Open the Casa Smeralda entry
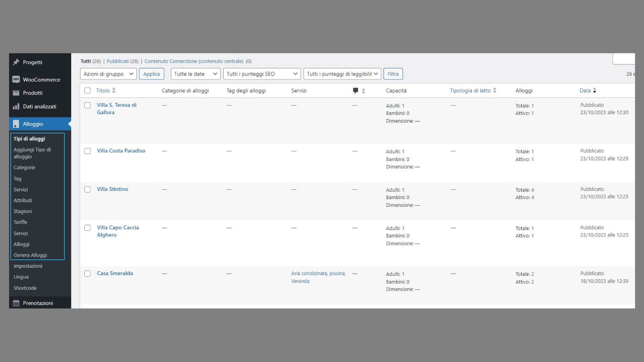 click(115, 273)
